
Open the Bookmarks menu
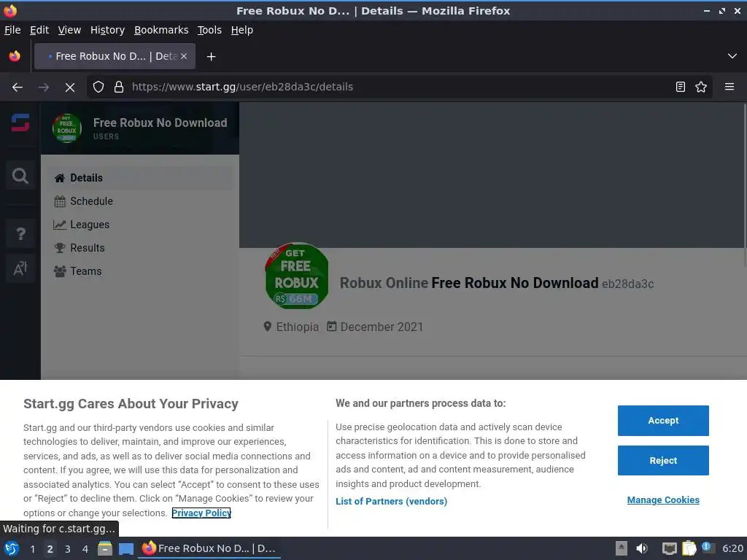(161, 30)
